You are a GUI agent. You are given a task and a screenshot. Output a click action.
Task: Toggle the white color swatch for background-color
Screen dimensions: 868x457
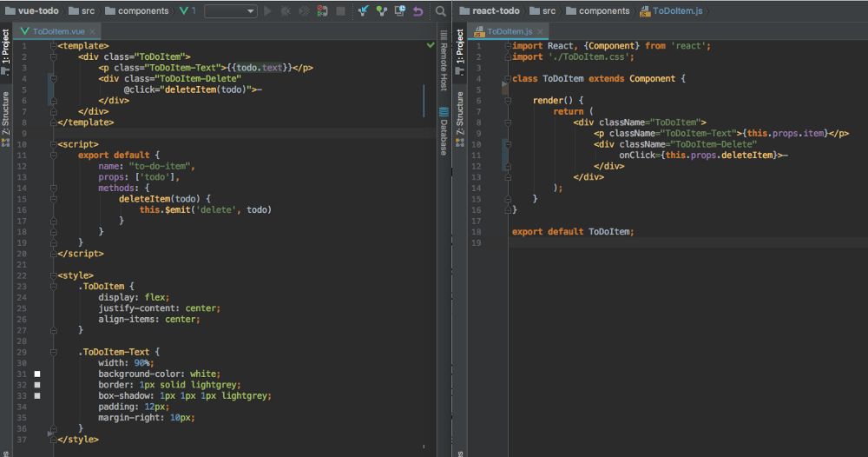pos(37,374)
